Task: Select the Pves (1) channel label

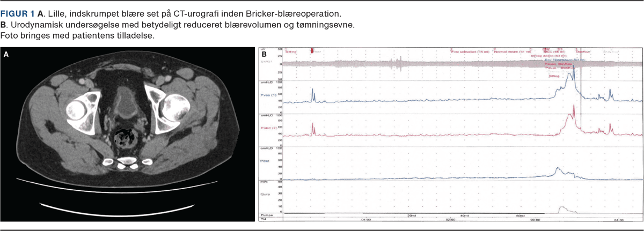Action: 269,94
